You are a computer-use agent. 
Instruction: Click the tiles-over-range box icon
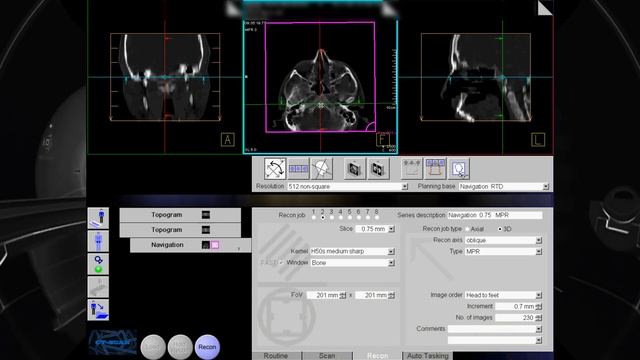(x=435, y=169)
